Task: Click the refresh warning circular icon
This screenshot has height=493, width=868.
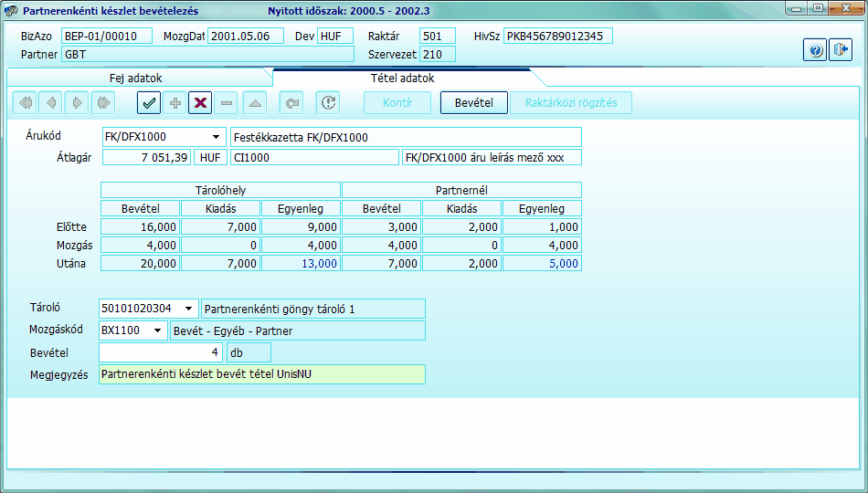Action: (328, 103)
